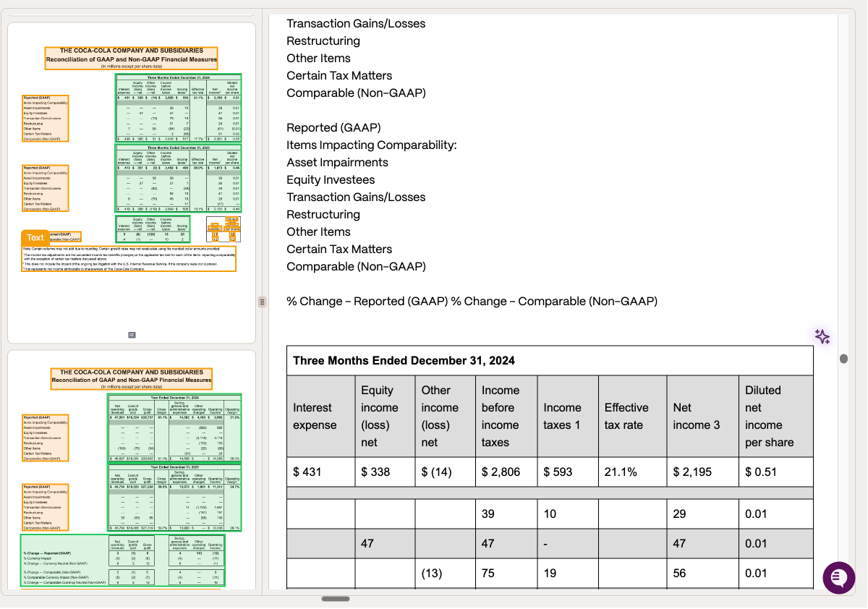Select the page two title block

pos(132,380)
